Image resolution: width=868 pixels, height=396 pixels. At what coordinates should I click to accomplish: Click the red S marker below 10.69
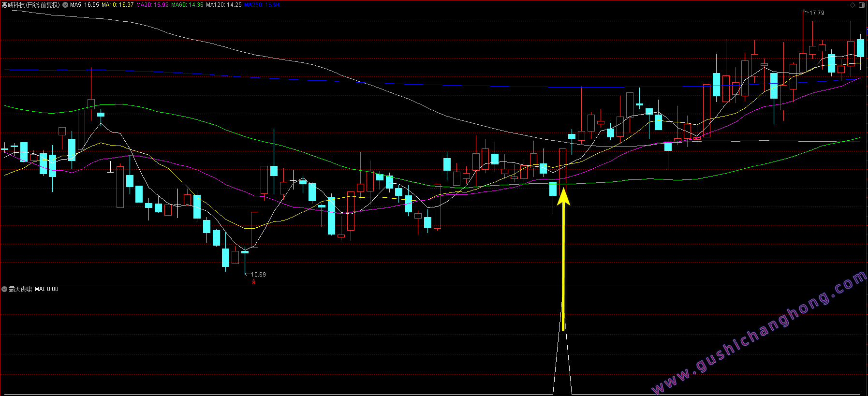coord(253,282)
